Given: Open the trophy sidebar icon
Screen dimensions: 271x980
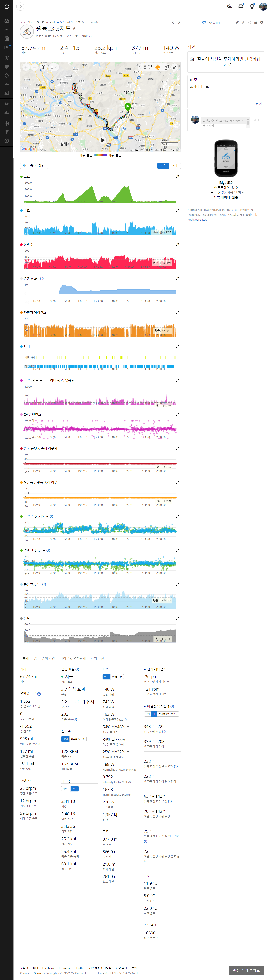Looking at the screenshot, I should tap(6, 132).
